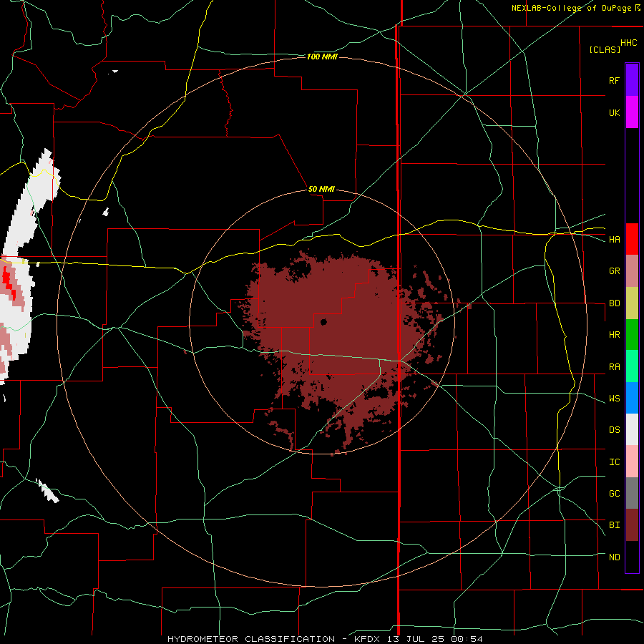The width and height of the screenshot is (644, 644).
Task: Click the BI brown legend color block
Action: (x=632, y=525)
